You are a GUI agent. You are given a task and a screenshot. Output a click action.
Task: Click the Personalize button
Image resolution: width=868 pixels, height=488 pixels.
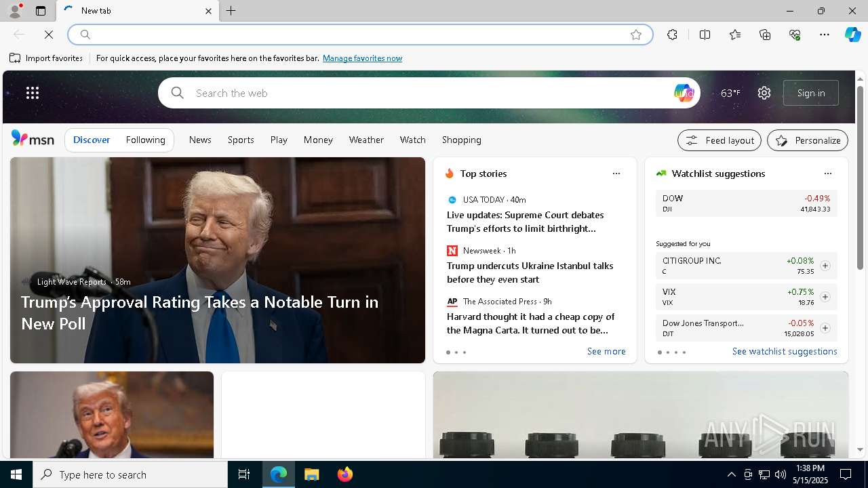coord(808,140)
